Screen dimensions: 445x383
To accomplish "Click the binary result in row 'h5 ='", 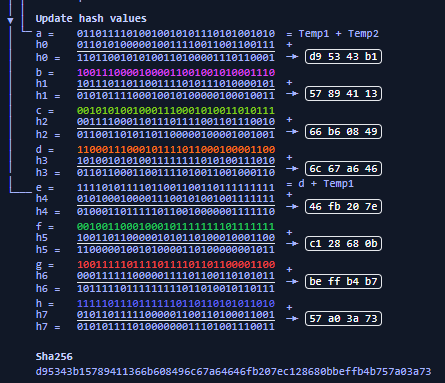I will tap(176, 250).
